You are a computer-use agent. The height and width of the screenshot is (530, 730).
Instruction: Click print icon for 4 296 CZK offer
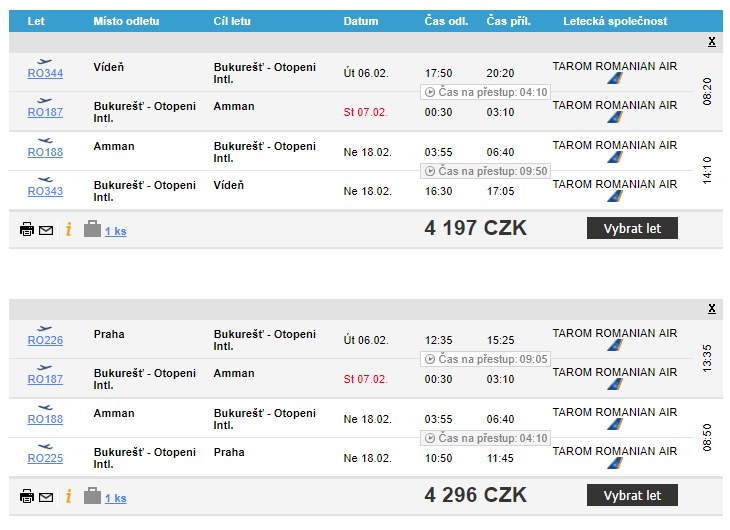[x=27, y=496]
